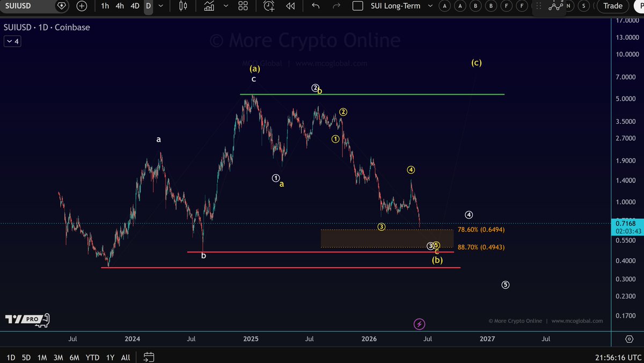Select the Elliott wave pattern tool icon
The image size is (644, 363).
[555, 6]
